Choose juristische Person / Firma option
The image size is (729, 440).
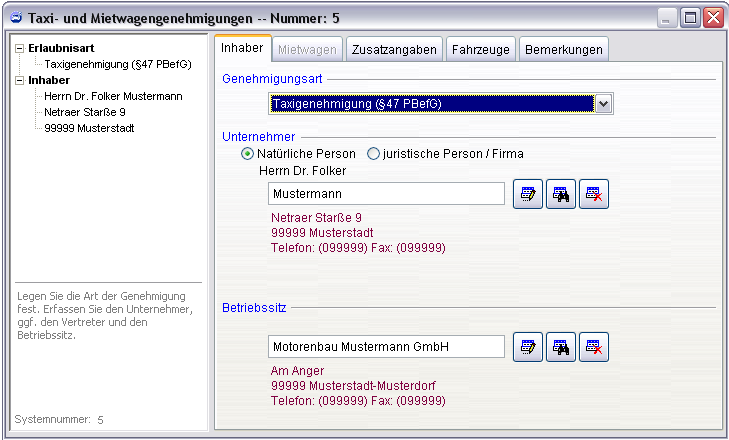(374, 154)
